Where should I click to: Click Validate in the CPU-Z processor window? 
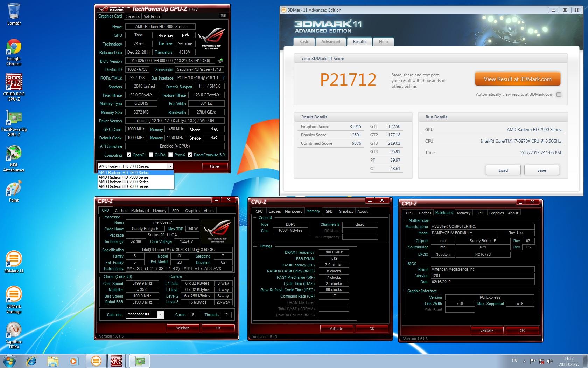click(x=183, y=328)
